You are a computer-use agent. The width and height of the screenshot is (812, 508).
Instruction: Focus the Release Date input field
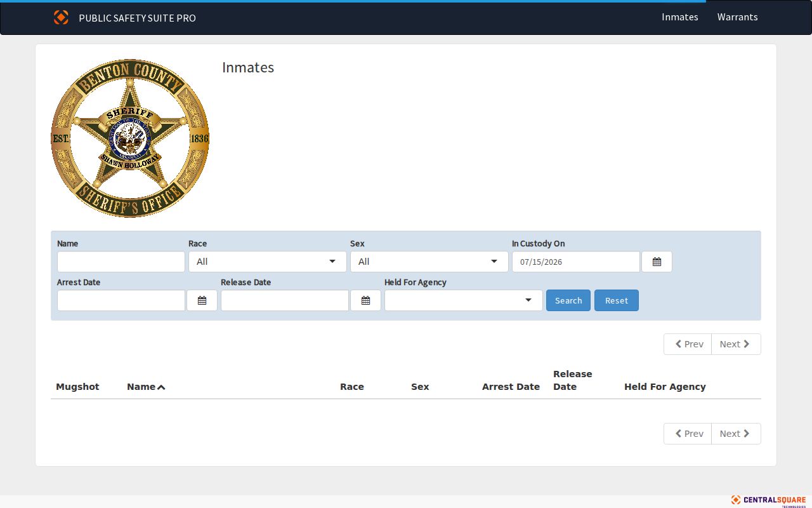(285, 300)
